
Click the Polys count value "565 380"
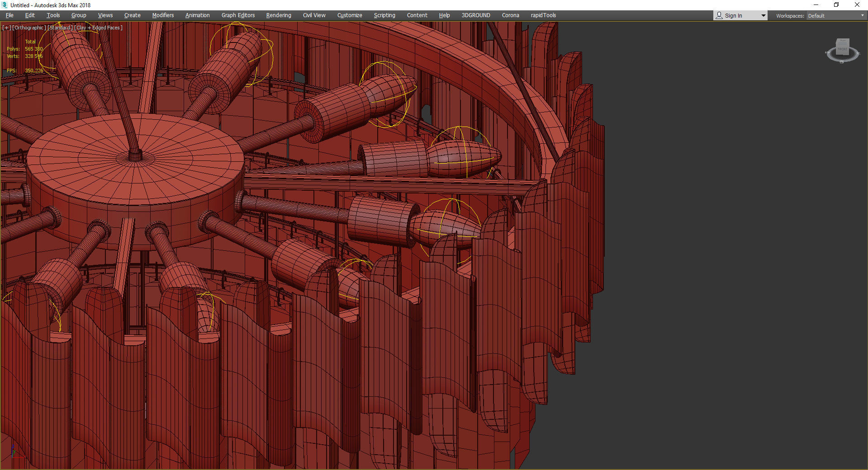[34, 49]
